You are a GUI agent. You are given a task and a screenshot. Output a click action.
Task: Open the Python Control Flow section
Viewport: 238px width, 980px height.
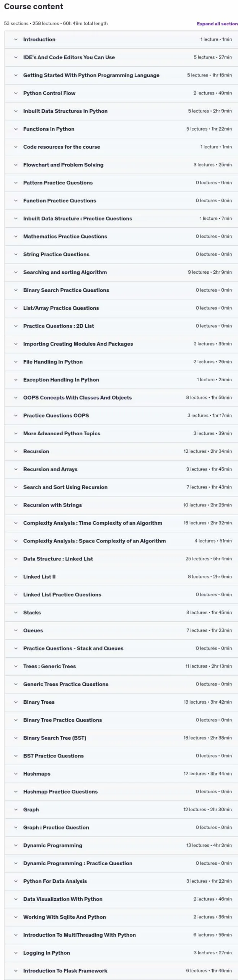121,93
